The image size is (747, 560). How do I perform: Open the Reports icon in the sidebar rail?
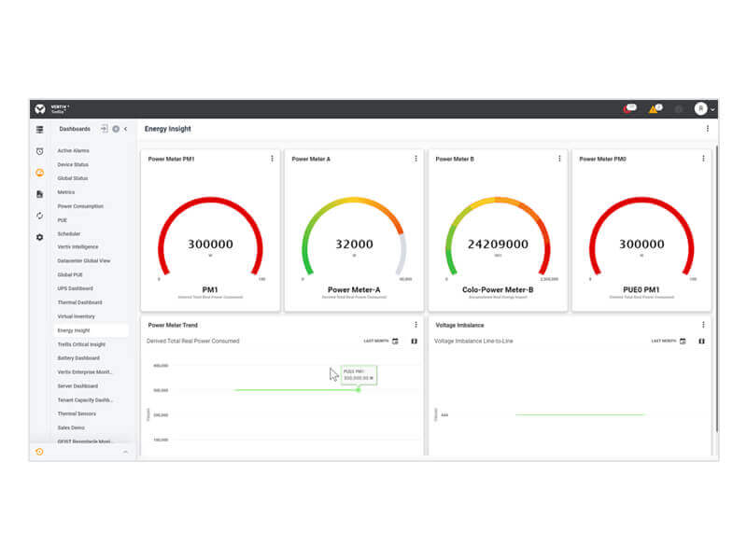tap(39, 194)
